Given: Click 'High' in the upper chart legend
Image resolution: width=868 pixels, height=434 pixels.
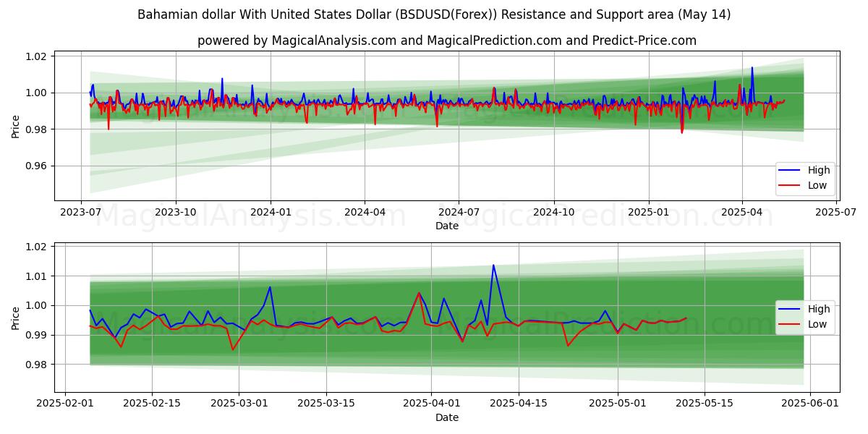Looking at the screenshot, I should (819, 170).
